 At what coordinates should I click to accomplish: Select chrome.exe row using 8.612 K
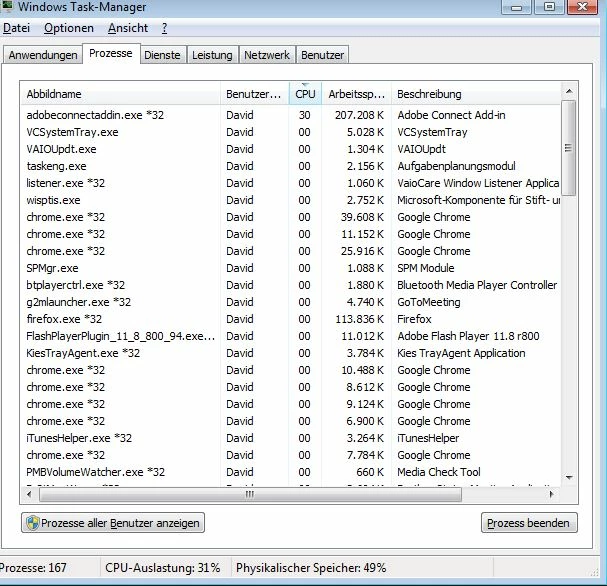tap(290, 387)
